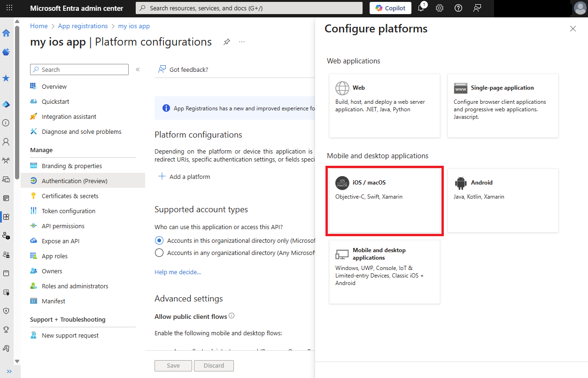
Task: Open the settings gear in header
Action: pos(440,8)
